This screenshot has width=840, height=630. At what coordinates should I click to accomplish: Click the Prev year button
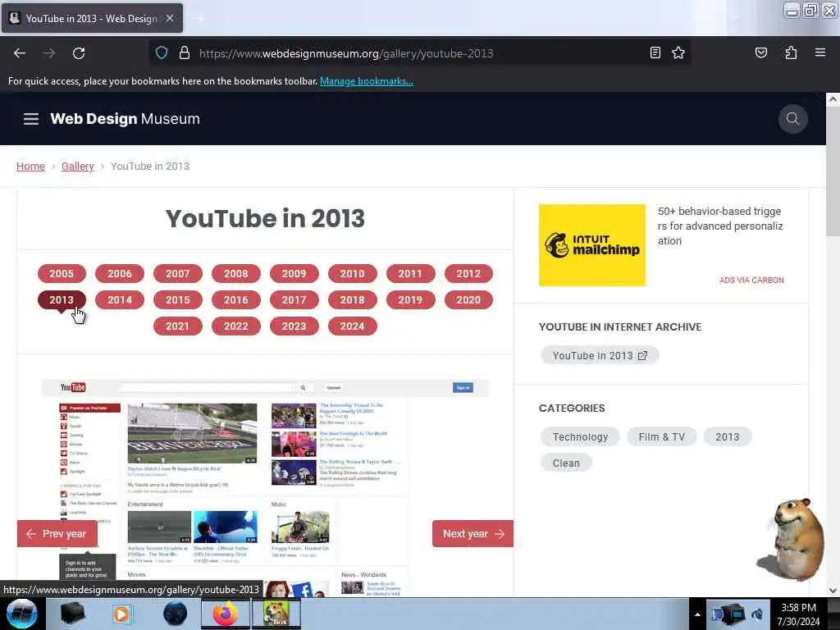[x=57, y=533]
